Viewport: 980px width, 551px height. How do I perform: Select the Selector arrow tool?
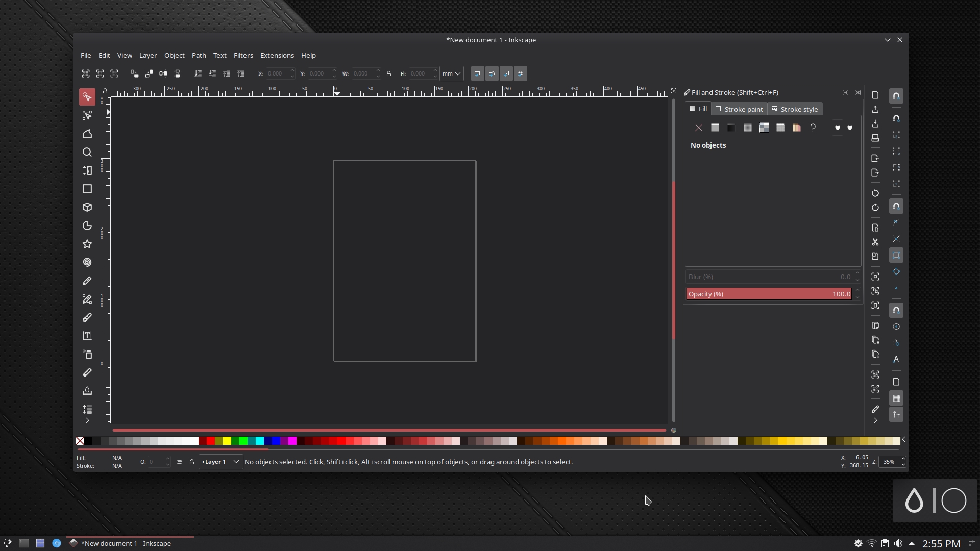[x=87, y=97]
